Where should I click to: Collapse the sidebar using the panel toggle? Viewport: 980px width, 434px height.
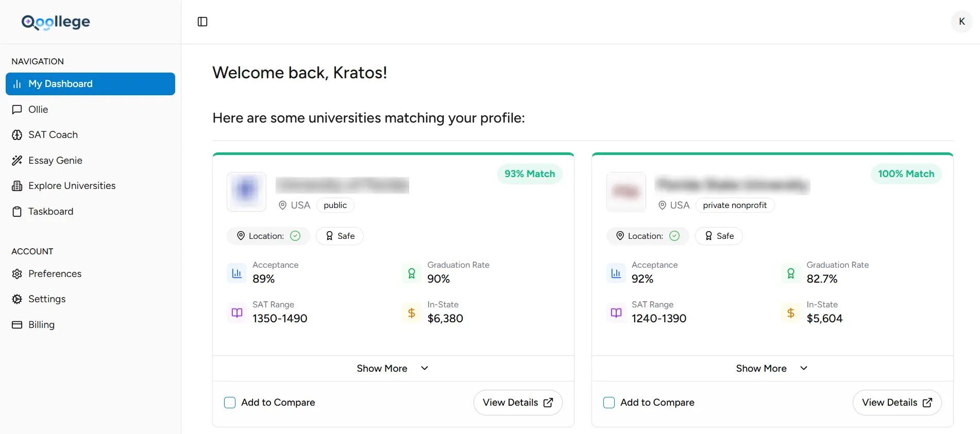coord(202,22)
